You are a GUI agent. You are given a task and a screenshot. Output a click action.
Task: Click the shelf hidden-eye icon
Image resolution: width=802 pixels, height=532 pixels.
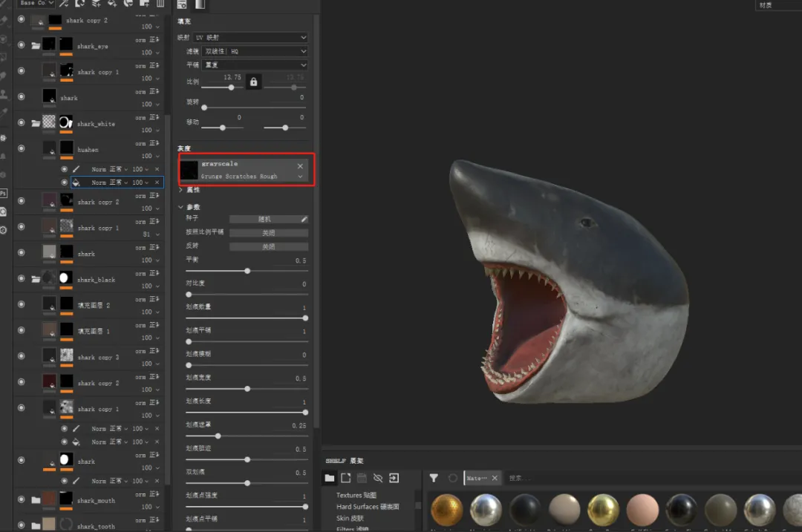[377, 478]
